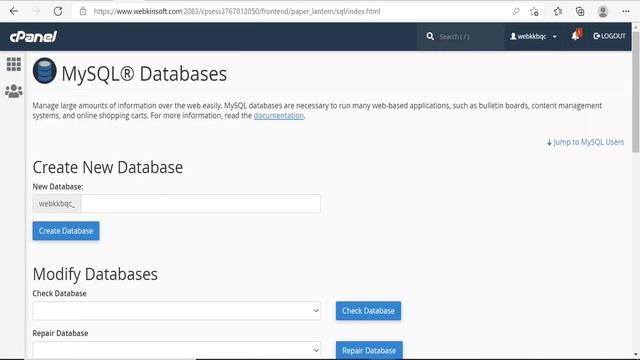The width and height of the screenshot is (640, 360).
Task: Go back using browser back arrow
Action: 14,11
